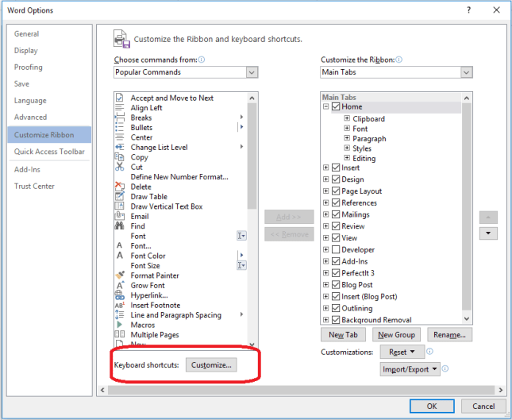This screenshot has width=512, height=420.
Task: Open the Customize the Ribbon dropdown
Action: tap(466, 72)
